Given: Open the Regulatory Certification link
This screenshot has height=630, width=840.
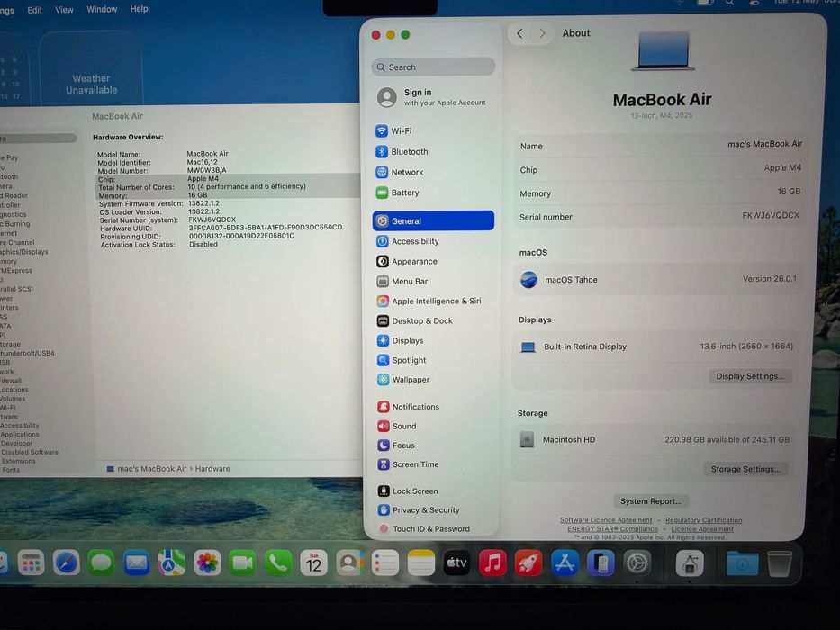Looking at the screenshot, I should (703, 519).
